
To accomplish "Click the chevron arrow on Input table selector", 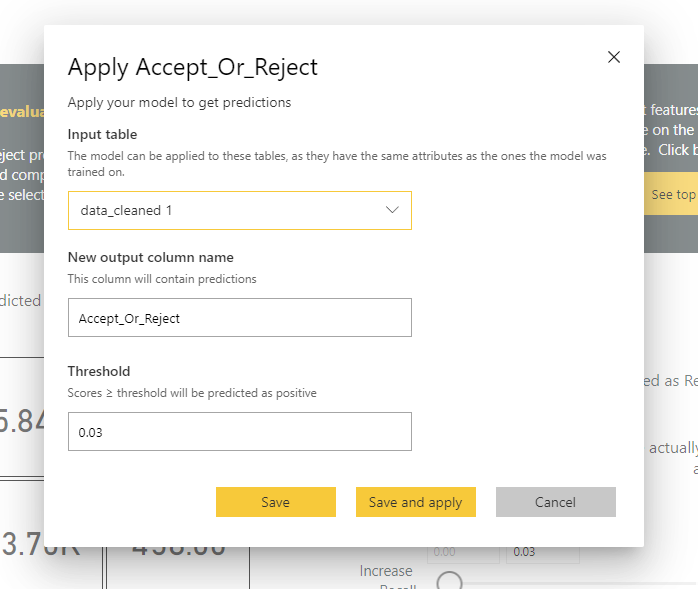I will click(x=392, y=210).
